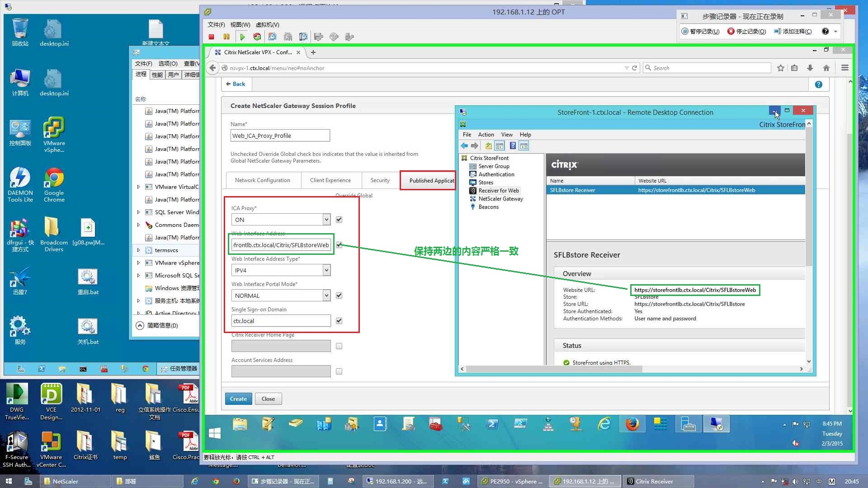Open Google Chrome desktop shortcut
The image size is (868, 488).
54,185
